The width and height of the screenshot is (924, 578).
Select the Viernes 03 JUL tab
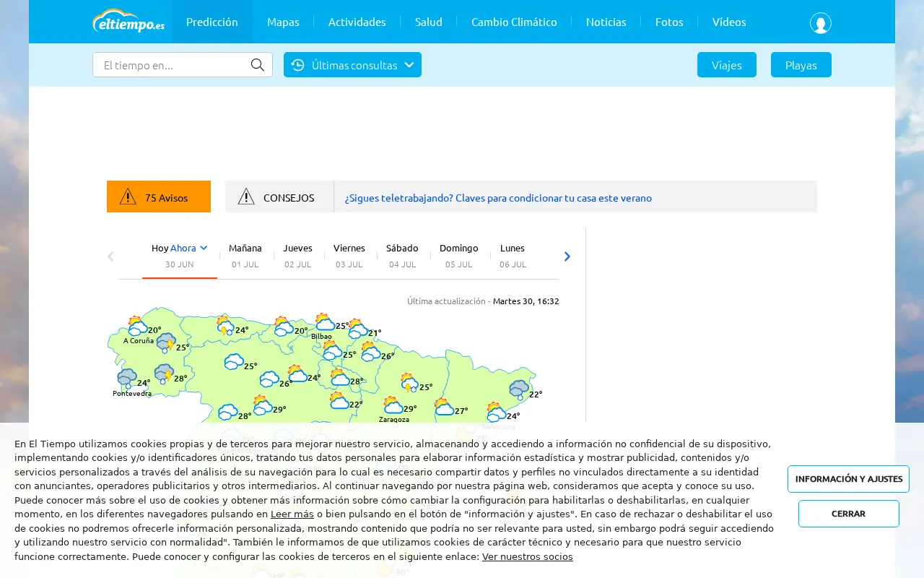349,256
